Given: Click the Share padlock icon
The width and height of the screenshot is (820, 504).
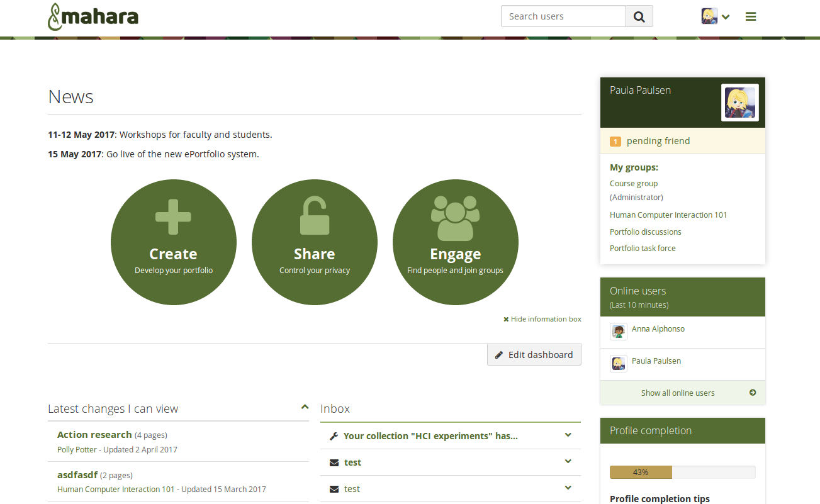Looking at the screenshot, I should tap(314, 216).
